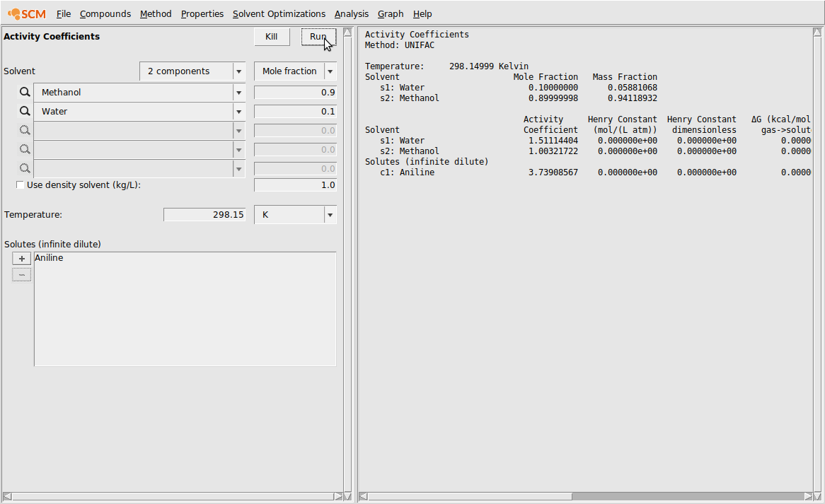The image size is (825, 504).
Task: Click the plus icon to add solute
Action: (21, 259)
